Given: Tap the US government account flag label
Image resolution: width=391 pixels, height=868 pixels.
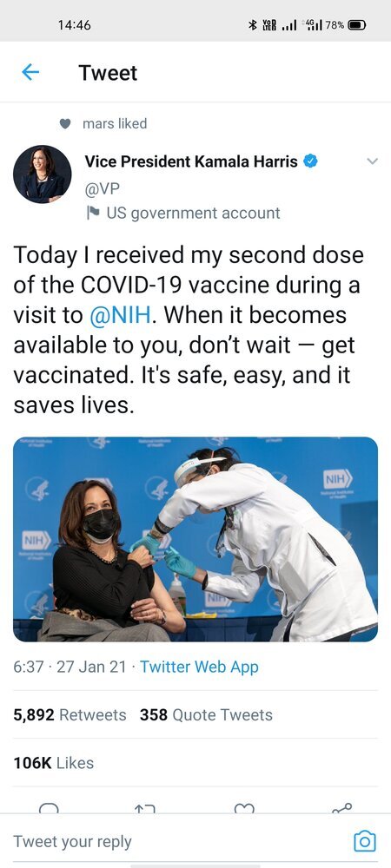Looking at the screenshot, I should (x=183, y=214).
